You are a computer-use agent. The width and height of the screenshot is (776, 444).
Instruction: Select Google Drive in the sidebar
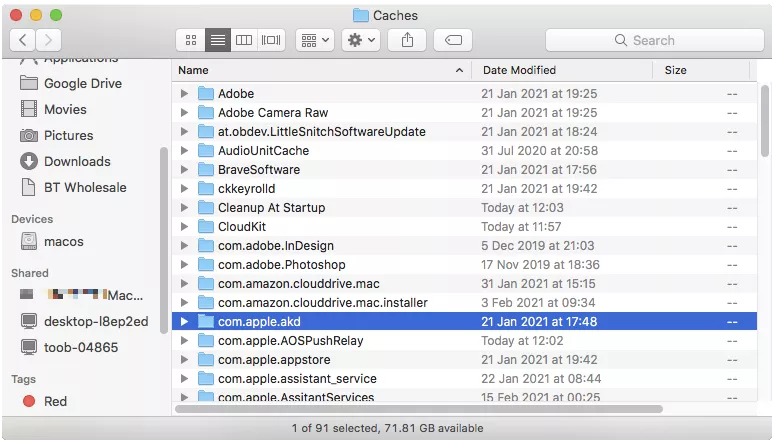82,83
